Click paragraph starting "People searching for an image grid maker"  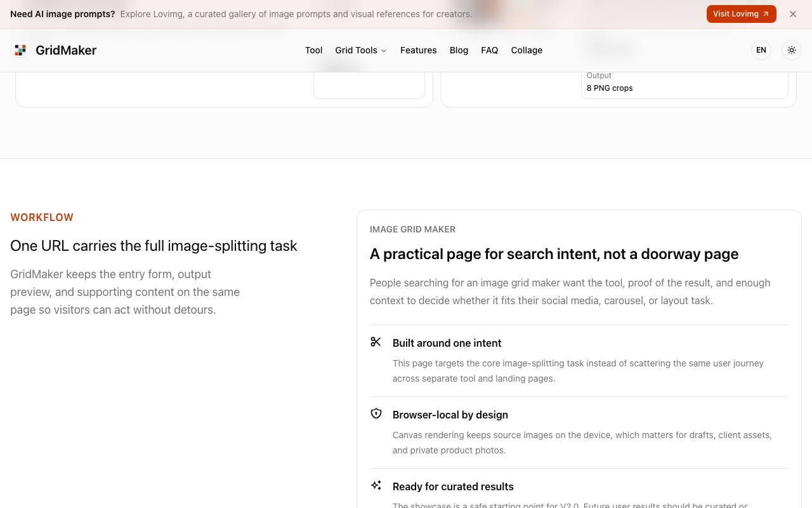[x=570, y=291]
